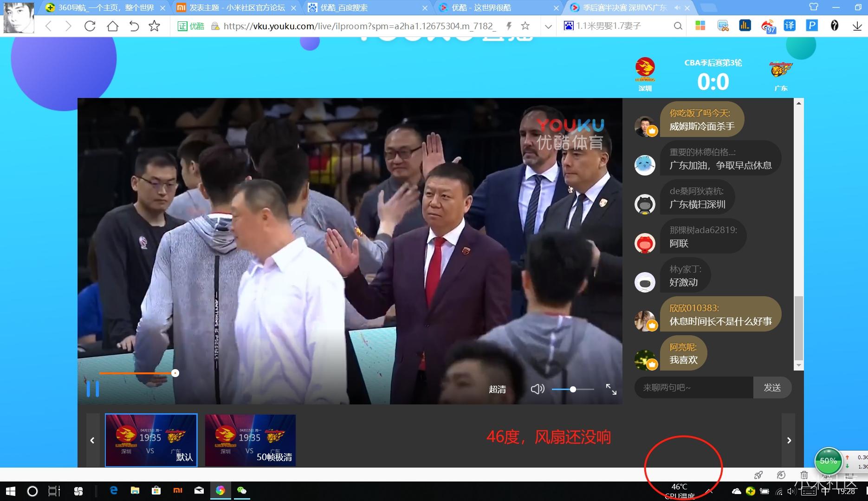This screenshot has height=501, width=868.
Task: Launch Microsoft Edge from taskbar
Action: click(x=113, y=490)
